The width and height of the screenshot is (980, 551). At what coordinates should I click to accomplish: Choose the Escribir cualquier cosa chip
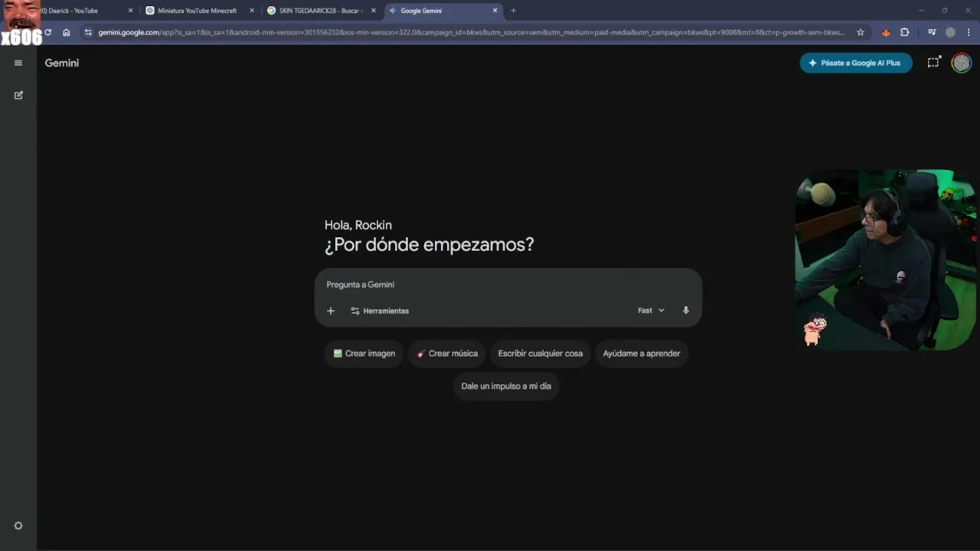541,354
